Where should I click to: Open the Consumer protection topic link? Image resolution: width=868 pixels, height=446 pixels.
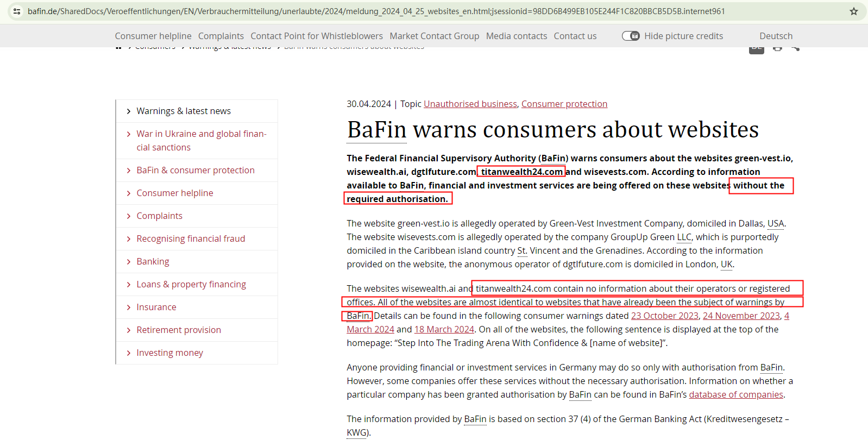coord(564,104)
